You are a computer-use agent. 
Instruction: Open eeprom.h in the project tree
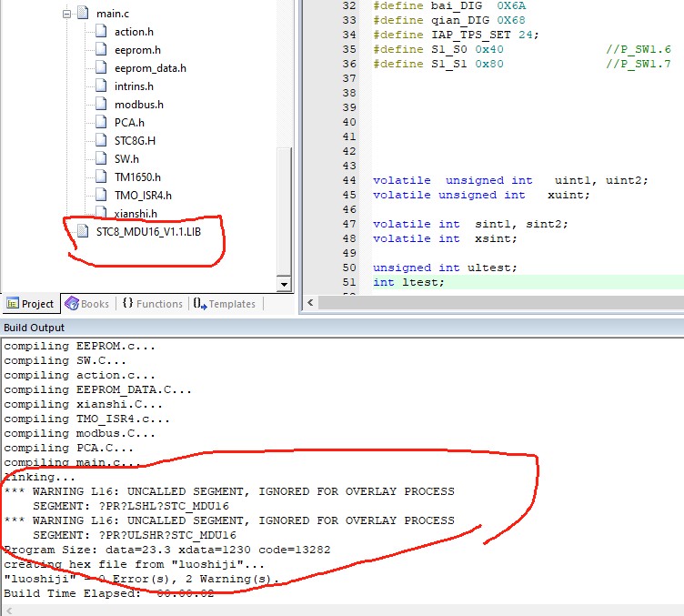click(137, 50)
